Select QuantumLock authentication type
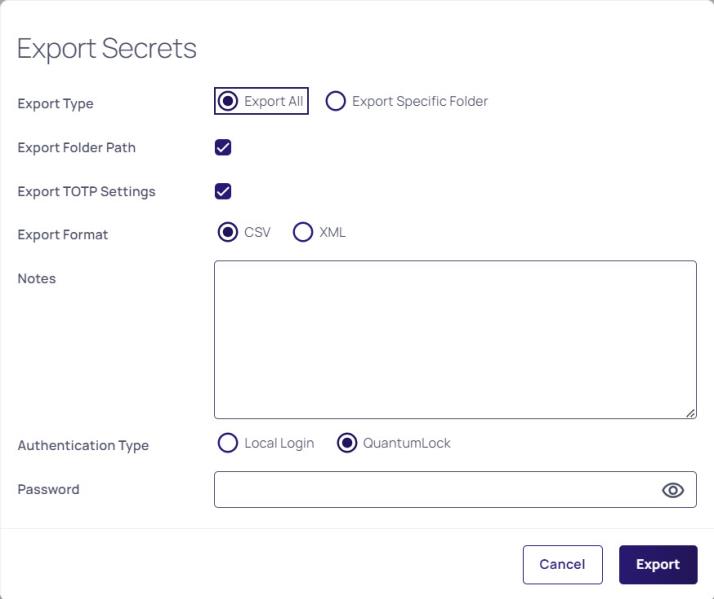This screenshot has width=714, height=599. (347, 442)
